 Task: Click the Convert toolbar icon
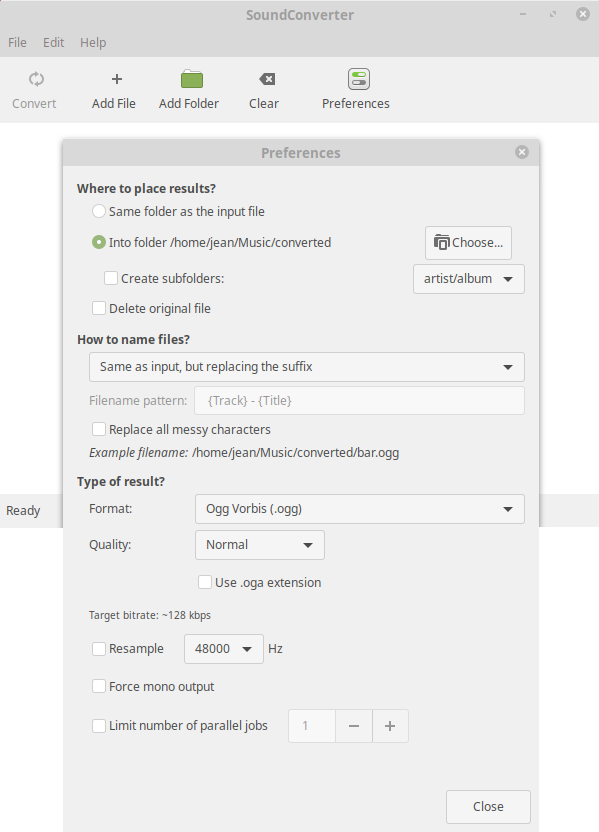(x=36, y=80)
